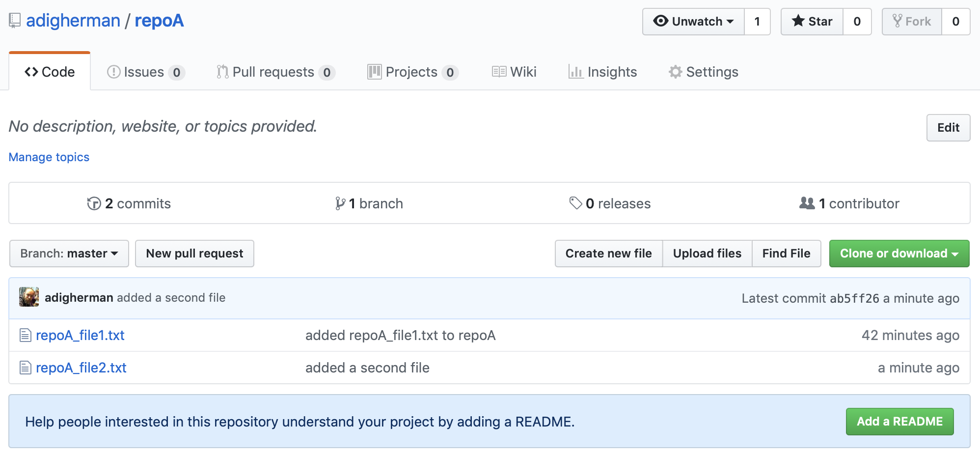Click the Manage topics link

[x=49, y=157]
